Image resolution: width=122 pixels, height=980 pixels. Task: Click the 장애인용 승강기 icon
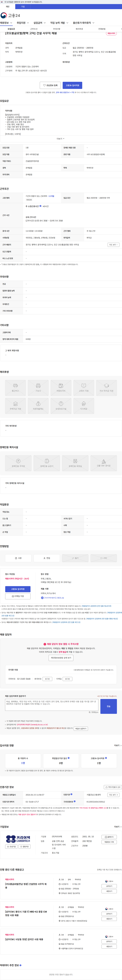pyautogui.click(x=47, y=463)
